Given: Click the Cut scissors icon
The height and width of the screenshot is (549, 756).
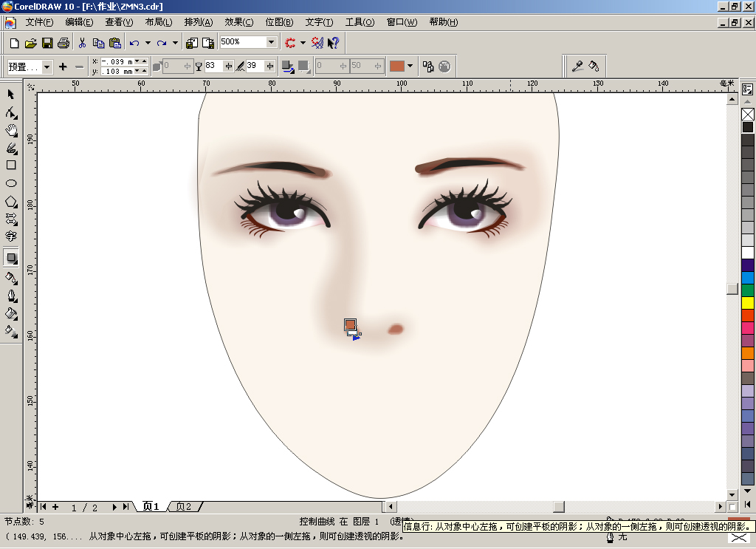Looking at the screenshot, I should coord(83,43).
